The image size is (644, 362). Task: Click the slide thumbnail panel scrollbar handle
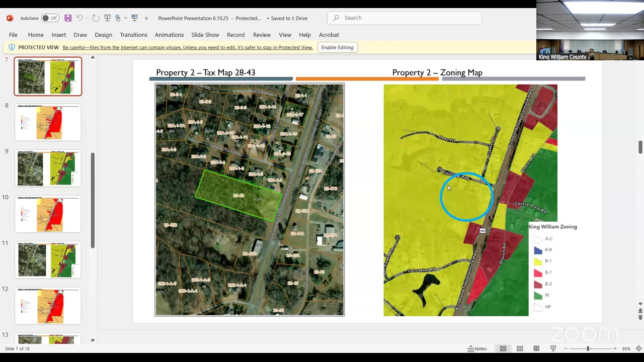click(93, 200)
